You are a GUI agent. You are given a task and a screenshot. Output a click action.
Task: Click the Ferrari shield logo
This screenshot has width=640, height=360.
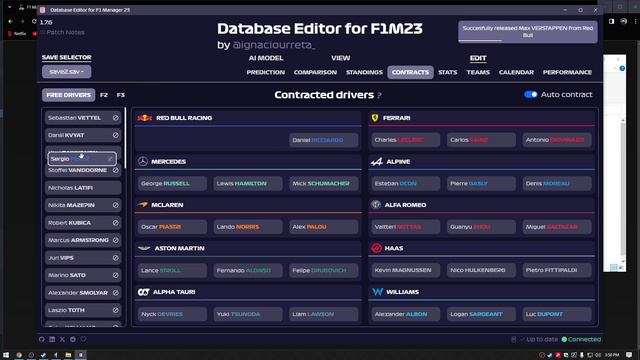point(375,118)
